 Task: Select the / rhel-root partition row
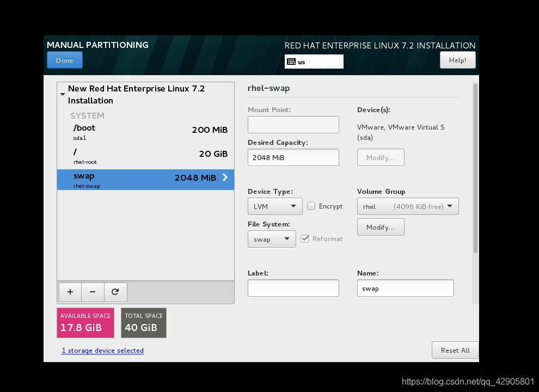click(x=145, y=157)
